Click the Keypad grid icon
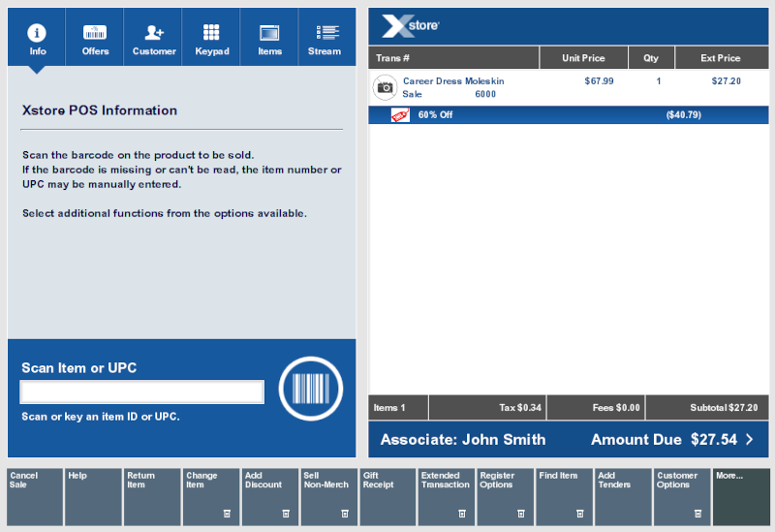Image resolution: width=775 pixels, height=532 pixels. (x=211, y=32)
